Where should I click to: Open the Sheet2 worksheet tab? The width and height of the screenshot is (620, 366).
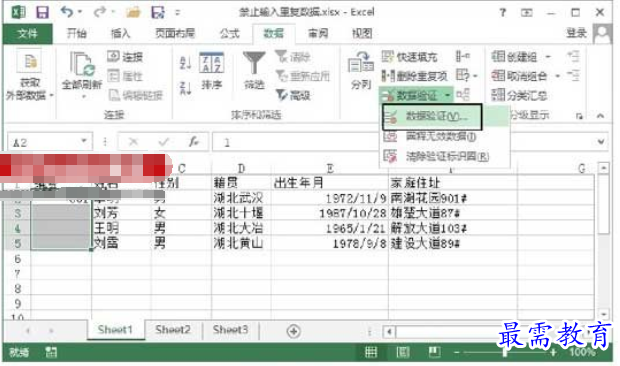tap(173, 329)
